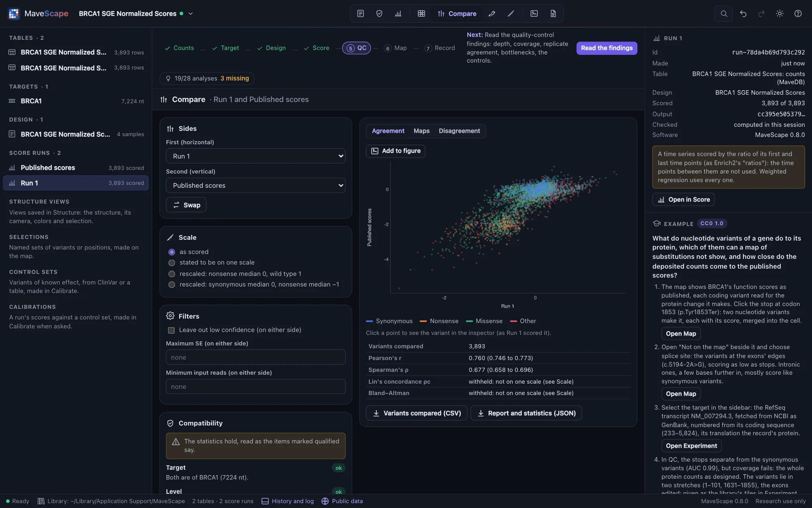Image resolution: width=812 pixels, height=508 pixels.
Task: Click the undo arrow icon
Action: point(743,13)
